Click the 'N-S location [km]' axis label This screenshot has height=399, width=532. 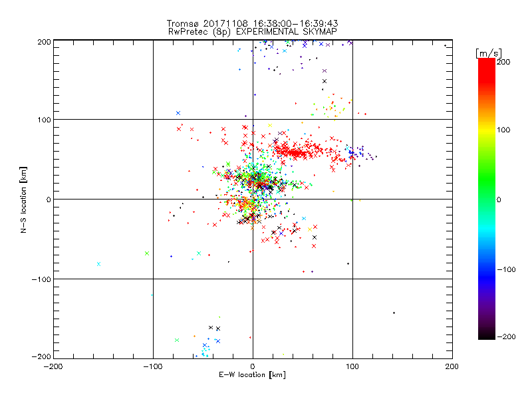click(x=23, y=199)
